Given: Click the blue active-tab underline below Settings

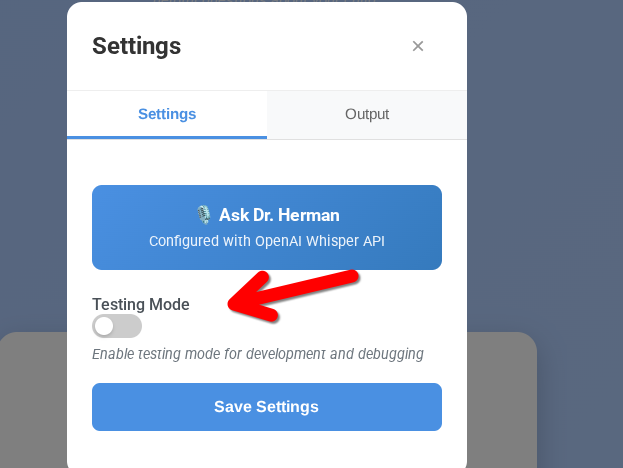Looking at the screenshot, I should (x=167, y=137).
